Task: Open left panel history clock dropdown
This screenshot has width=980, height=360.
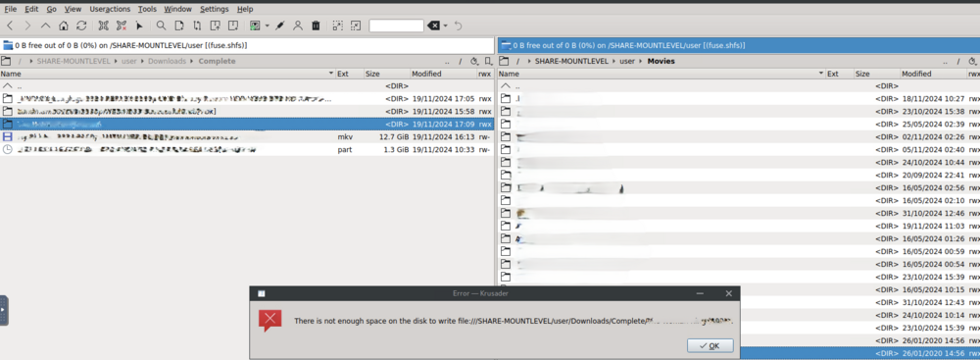Action: pos(474,62)
